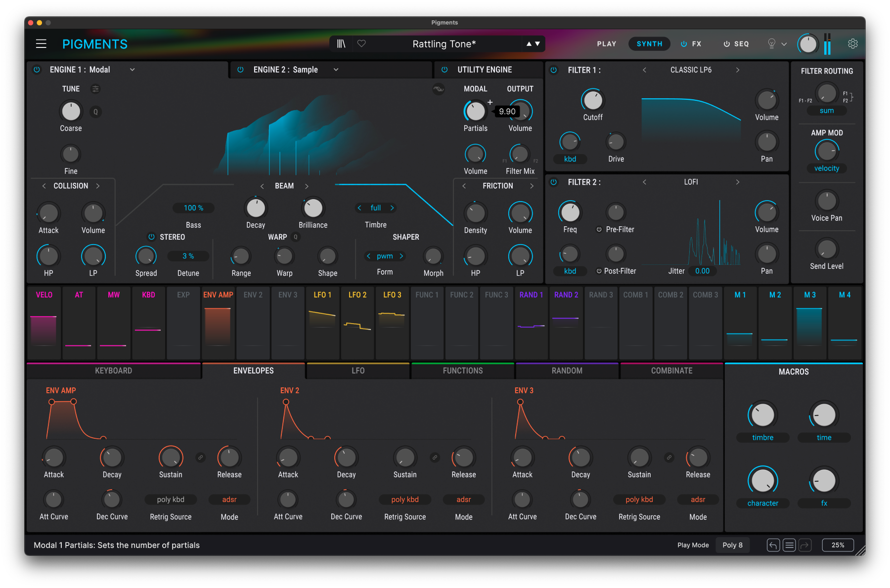
Task: Open the Engine 2 Sample type dropdown
Action: 336,70
